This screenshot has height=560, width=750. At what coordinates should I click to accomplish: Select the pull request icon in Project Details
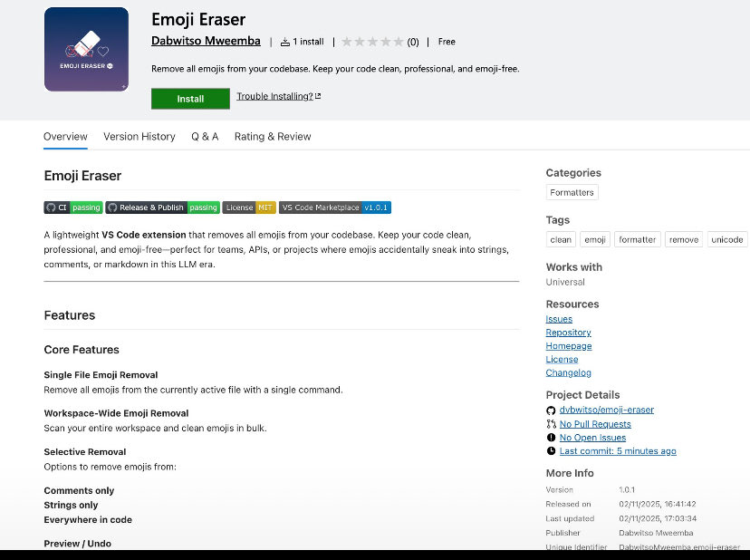552,423
